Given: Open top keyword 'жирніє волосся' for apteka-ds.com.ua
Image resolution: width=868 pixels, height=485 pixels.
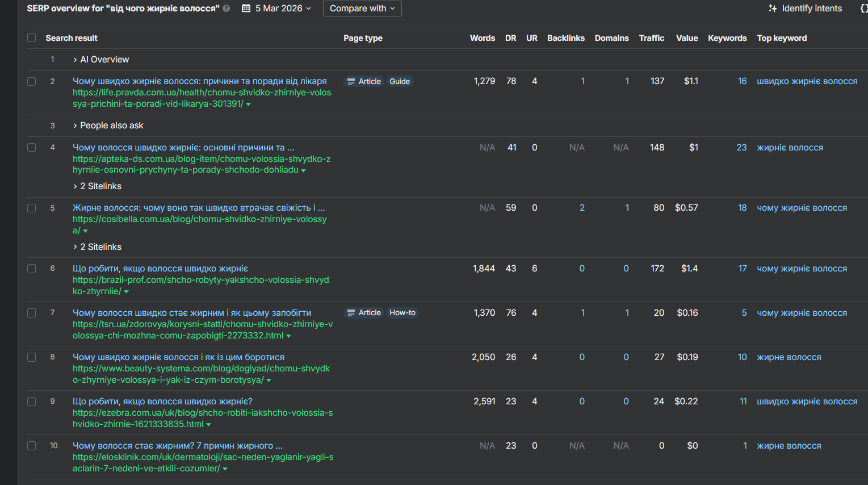Looking at the screenshot, I should tap(790, 148).
